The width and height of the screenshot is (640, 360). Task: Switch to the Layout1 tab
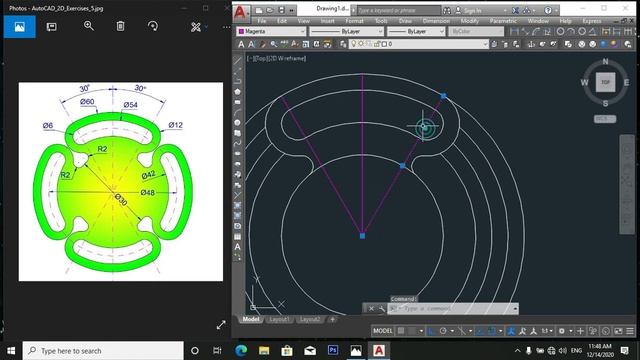click(x=279, y=319)
